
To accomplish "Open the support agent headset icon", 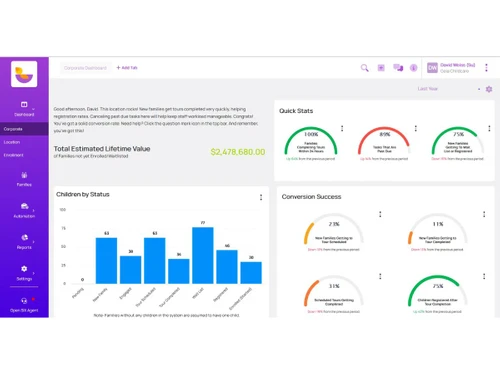I will click(24, 301).
